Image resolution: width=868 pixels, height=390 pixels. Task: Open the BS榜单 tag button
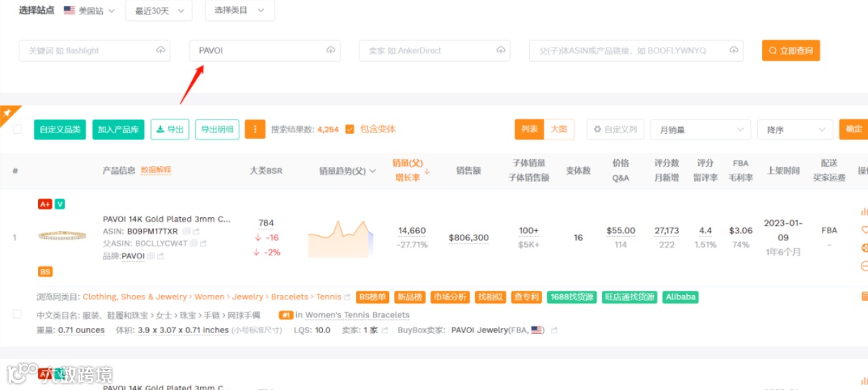click(373, 297)
